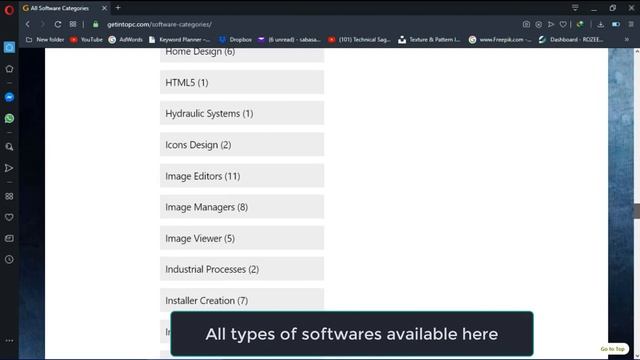Open bookmarks heart icon in sidebar
Screen dimensions: 640x360
(x=9, y=217)
